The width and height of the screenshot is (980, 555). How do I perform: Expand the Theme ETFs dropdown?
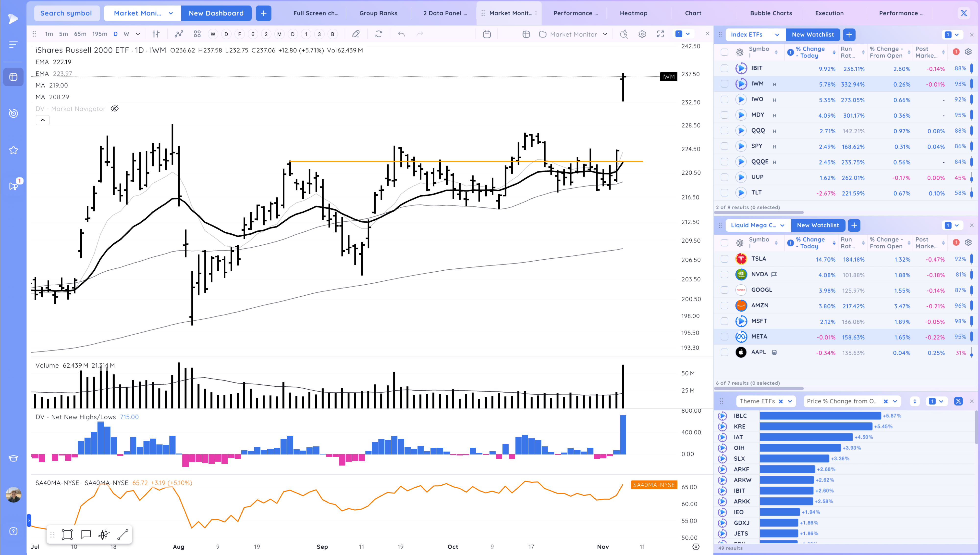point(790,401)
